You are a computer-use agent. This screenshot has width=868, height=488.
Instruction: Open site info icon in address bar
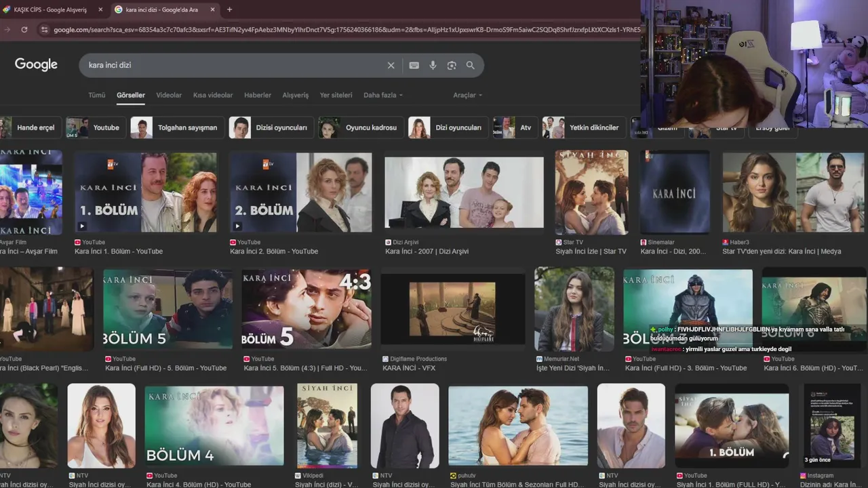[x=45, y=30]
